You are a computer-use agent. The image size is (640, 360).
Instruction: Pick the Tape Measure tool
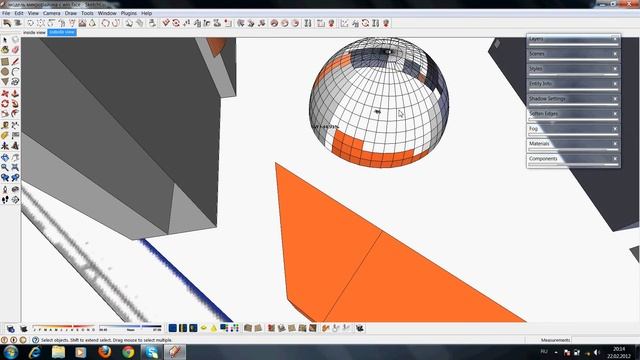coord(5,125)
